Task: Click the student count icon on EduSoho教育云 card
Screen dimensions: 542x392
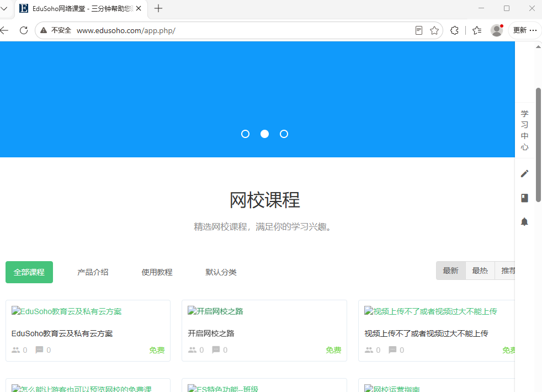Action: (15, 350)
